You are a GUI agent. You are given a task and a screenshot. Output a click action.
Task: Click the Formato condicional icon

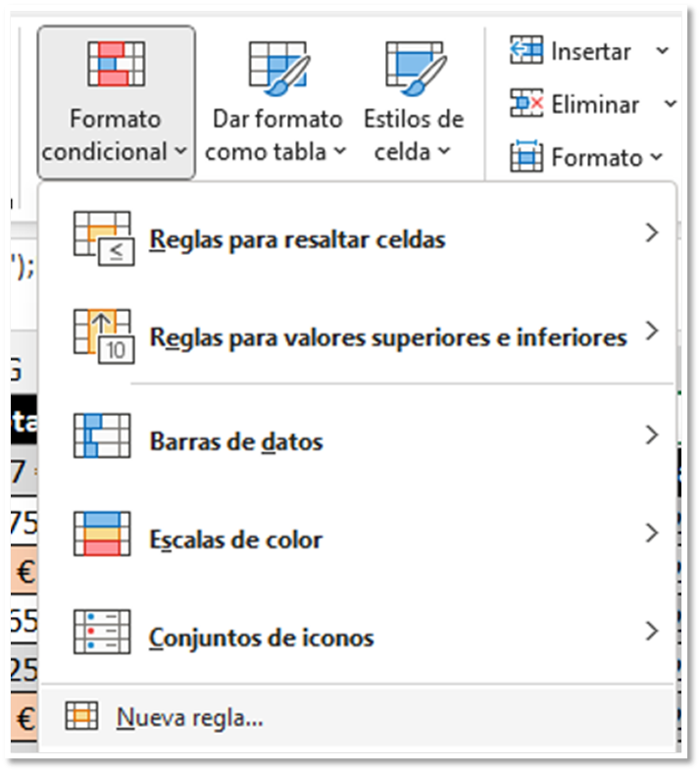tap(117, 64)
